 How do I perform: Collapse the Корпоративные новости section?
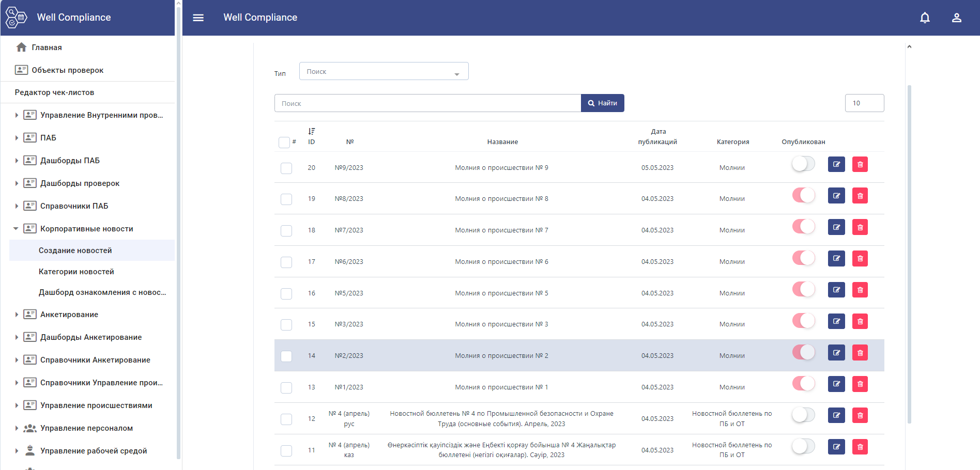(16, 229)
